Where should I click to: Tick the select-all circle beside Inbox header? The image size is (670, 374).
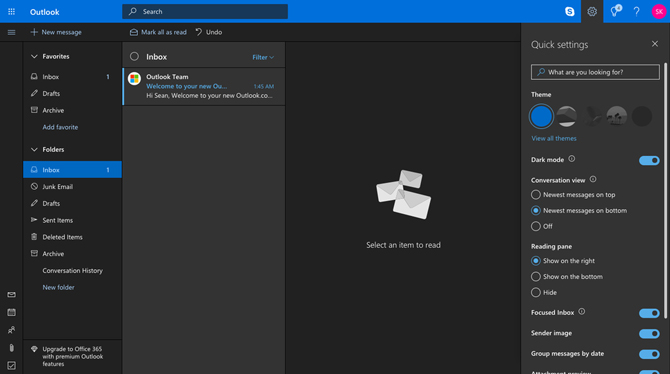click(x=134, y=56)
